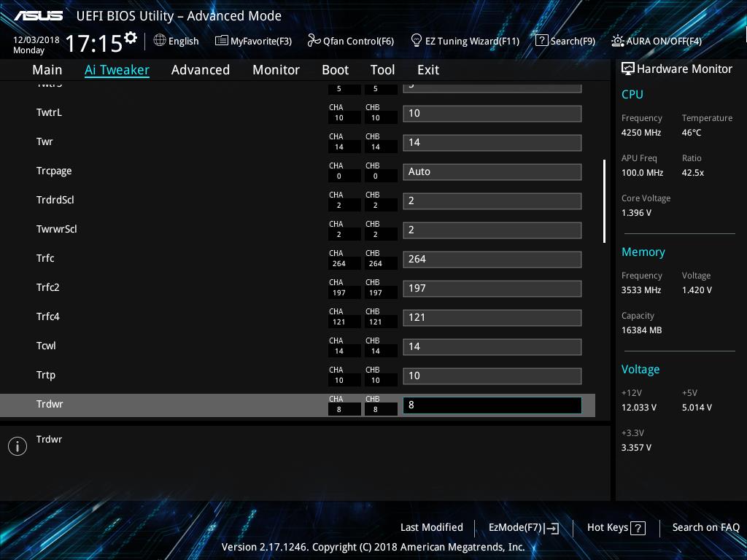The width and height of the screenshot is (747, 560).
Task: Click the TrdrdScl value field
Action: 492,201
